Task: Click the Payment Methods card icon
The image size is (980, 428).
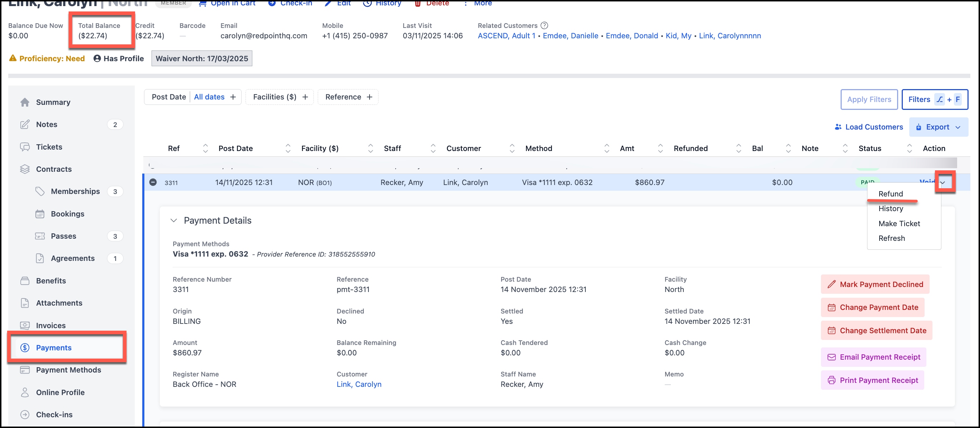Action: (25, 370)
